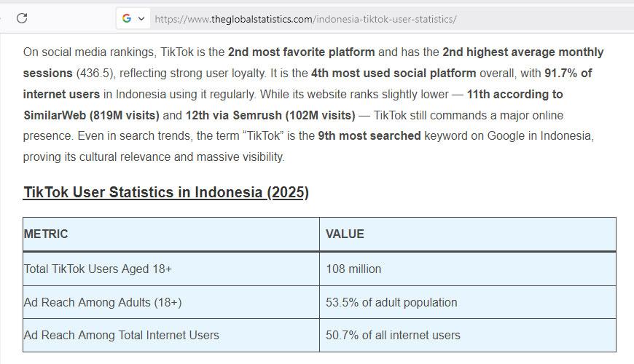The image size is (634, 364).
Task: Select the bold text 12th via Semrush (102M visits)
Action: click(x=270, y=115)
